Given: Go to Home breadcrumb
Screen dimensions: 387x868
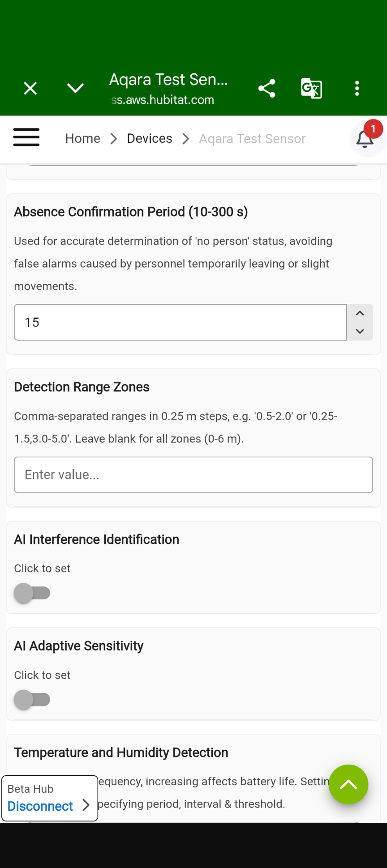Looking at the screenshot, I should click(83, 139).
